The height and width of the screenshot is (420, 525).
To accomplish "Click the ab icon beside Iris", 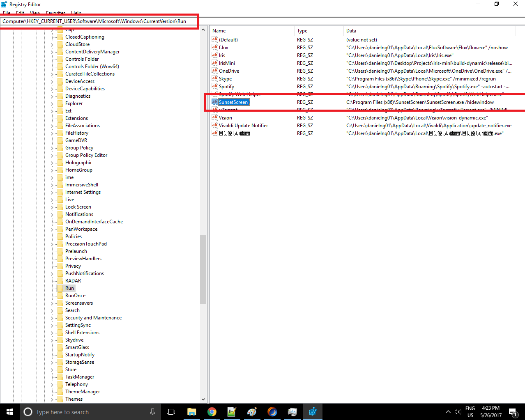I will point(214,55).
